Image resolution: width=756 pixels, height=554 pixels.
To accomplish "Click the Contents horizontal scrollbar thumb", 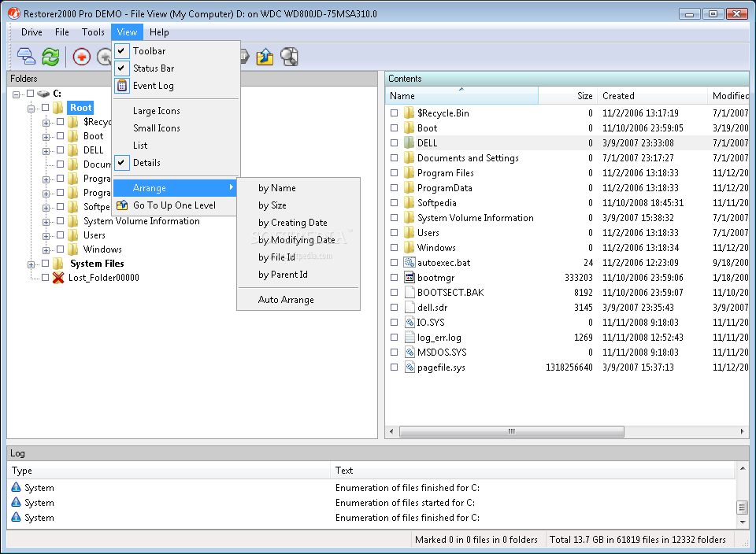I will tap(512, 431).
